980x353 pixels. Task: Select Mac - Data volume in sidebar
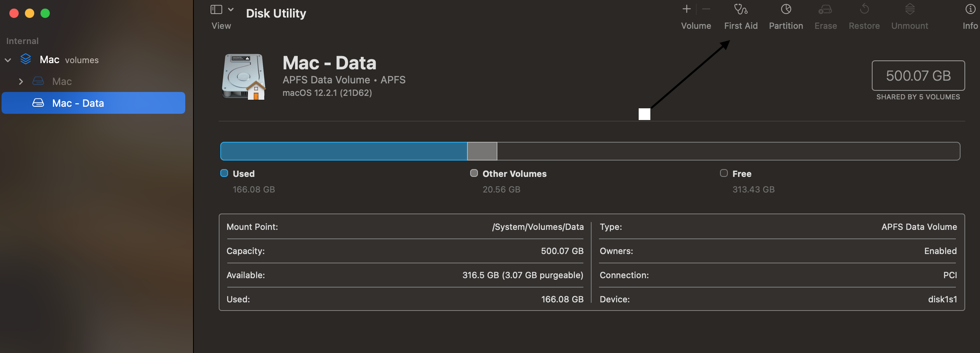[x=78, y=103]
